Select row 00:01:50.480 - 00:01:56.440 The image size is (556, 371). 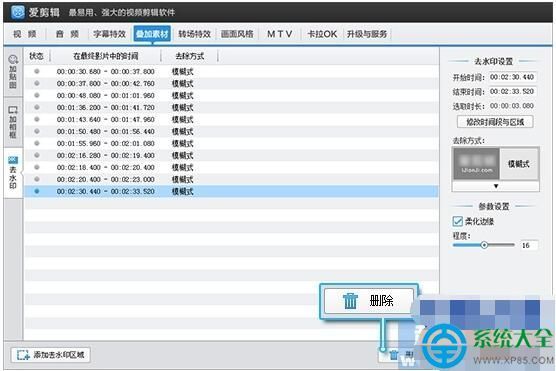coord(231,132)
